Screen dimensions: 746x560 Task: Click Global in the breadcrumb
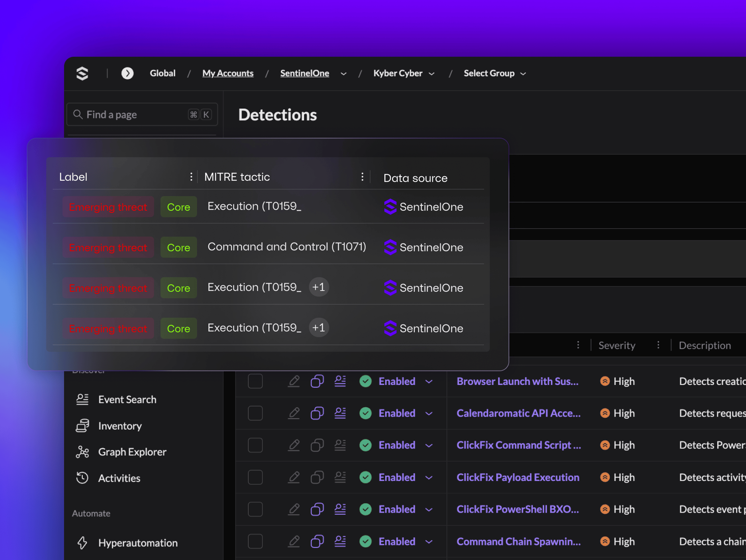click(x=163, y=73)
